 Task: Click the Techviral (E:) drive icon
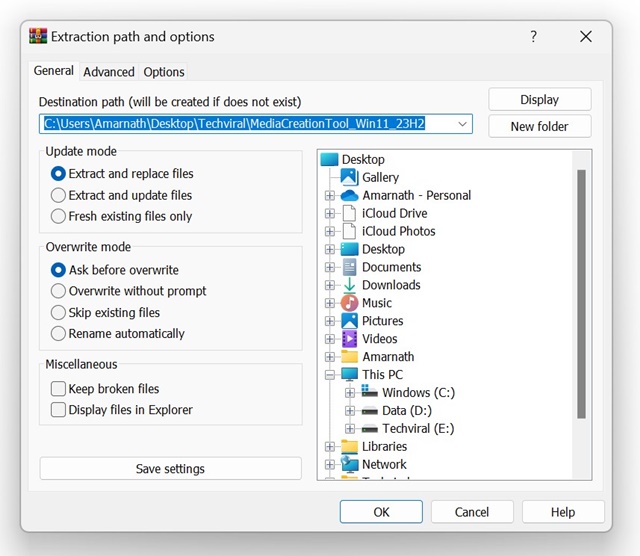369,429
